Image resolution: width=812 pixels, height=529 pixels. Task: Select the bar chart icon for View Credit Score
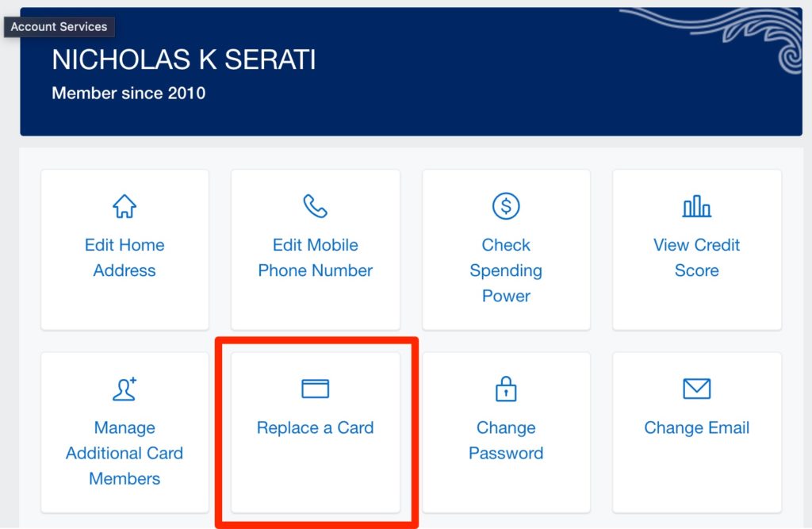click(x=696, y=205)
